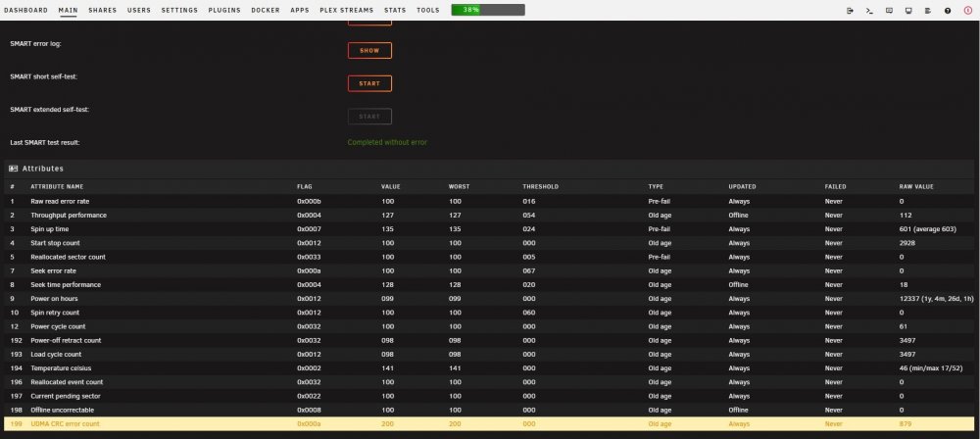Select 'Reallocated sector count' attribute name
Screen dimensions: 980x439
click(x=69, y=257)
